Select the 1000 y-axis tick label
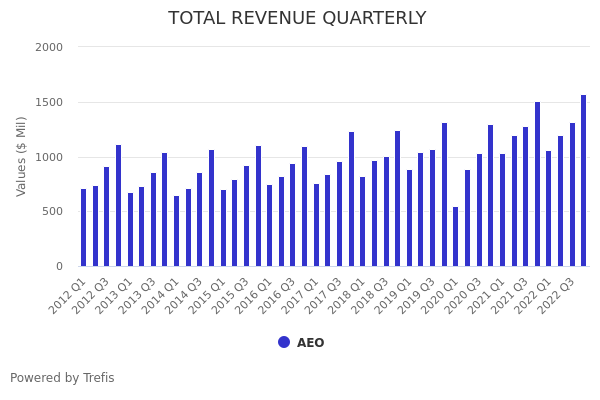This screenshot has width=600, height=400. click(49, 157)
